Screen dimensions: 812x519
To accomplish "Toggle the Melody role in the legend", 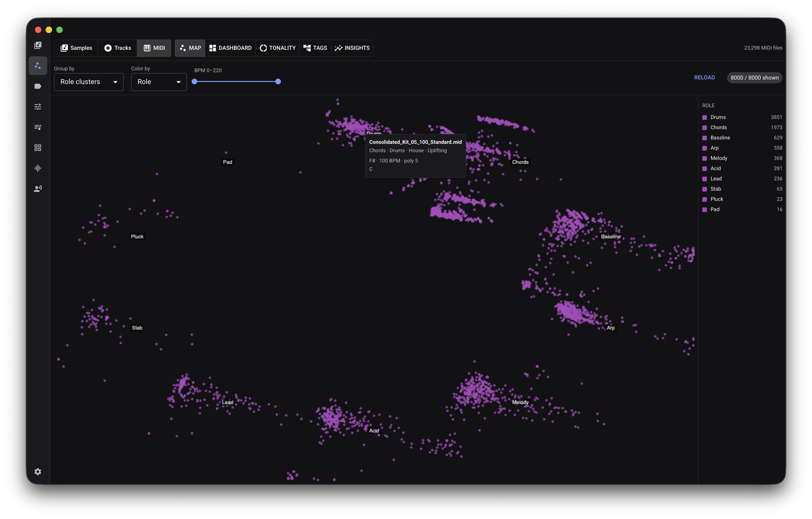I will 742,158.
